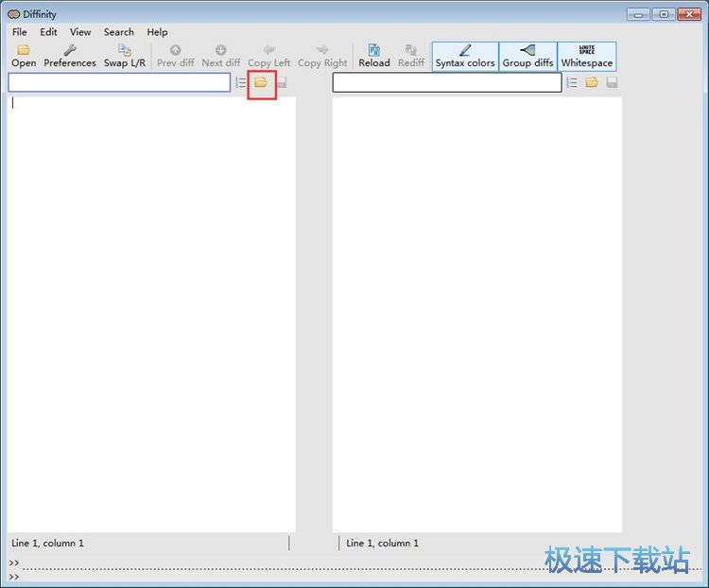Open Preferences from the toolbar
The height and width of the screenshot is (588, 709).
coord(70,56)
